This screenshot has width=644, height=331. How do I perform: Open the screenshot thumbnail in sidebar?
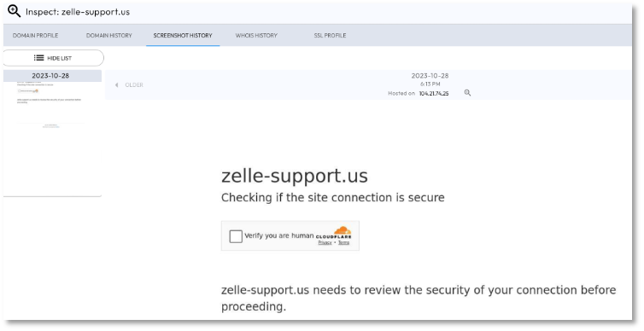pos(52,106)
